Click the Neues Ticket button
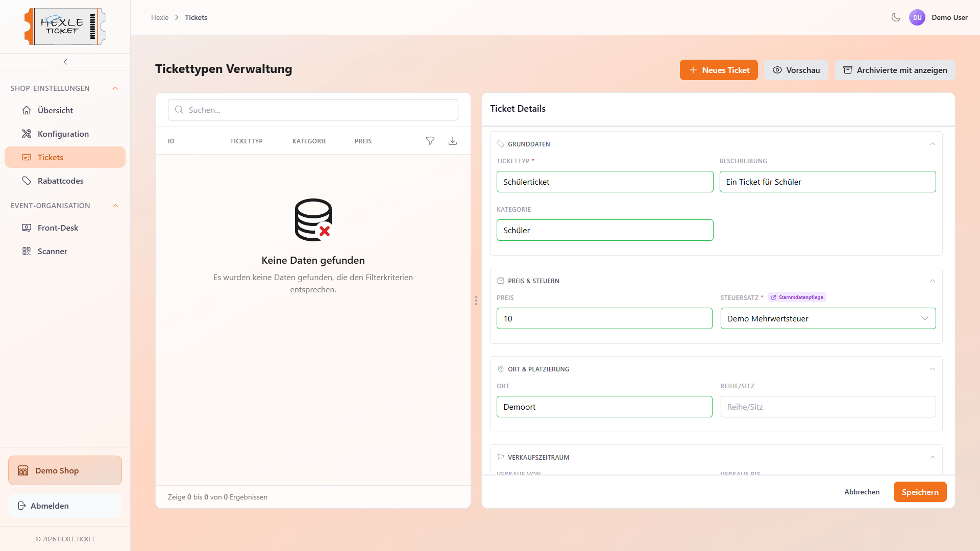The image size is (980, 551). point(719,70)
